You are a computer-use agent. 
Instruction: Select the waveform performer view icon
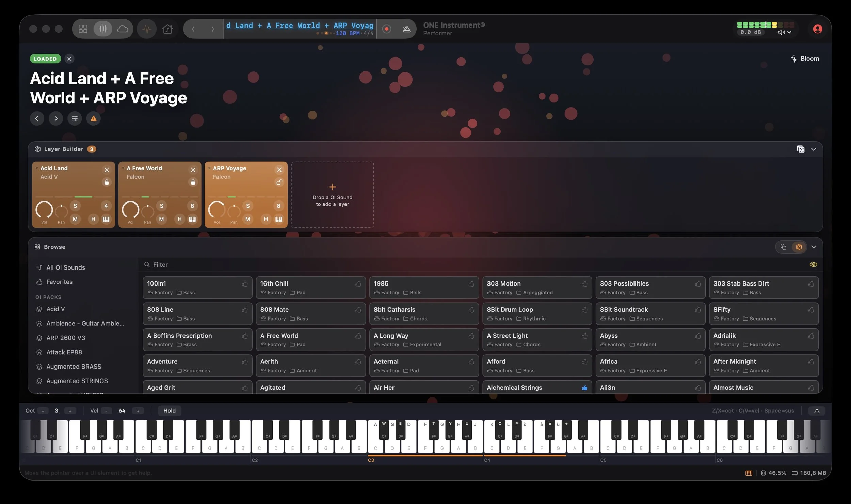tap(103, 29)
